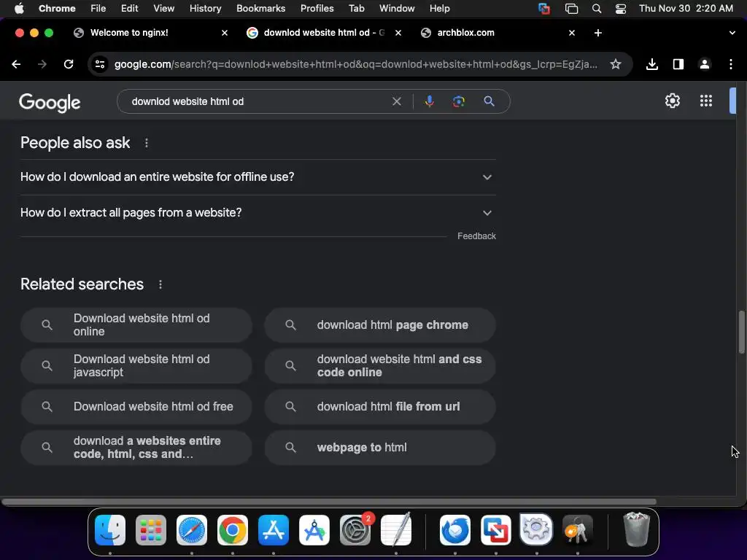Open Google apps grid
Image resolution: width=747 pixels, height=560 pixels.
click(x=706, y=101)
